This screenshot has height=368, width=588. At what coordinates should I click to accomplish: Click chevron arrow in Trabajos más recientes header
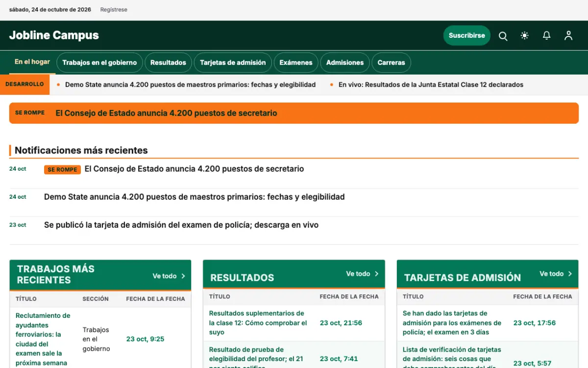click(183, 276)
